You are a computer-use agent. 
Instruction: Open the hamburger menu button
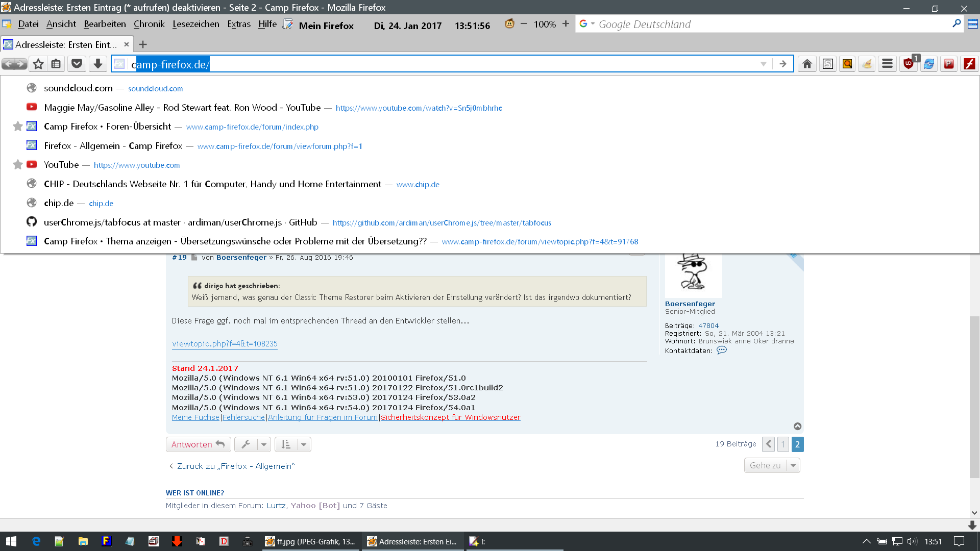point(887,64)
